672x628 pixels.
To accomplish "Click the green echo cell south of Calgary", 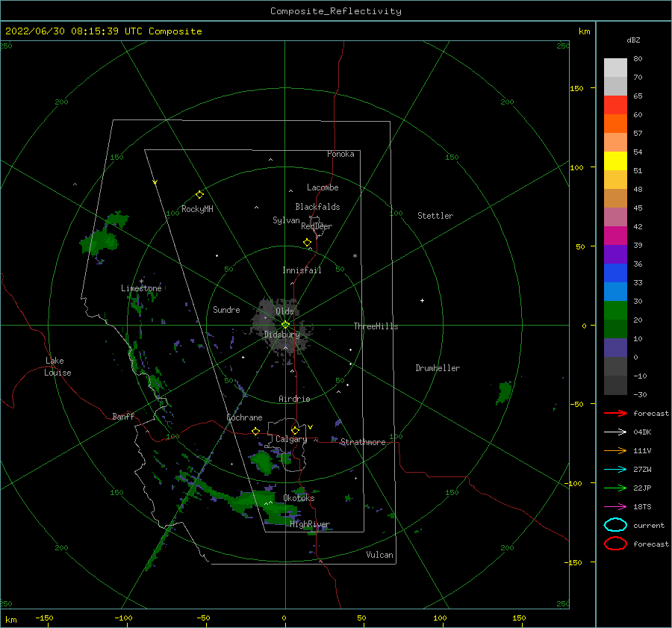I will 262,462.
